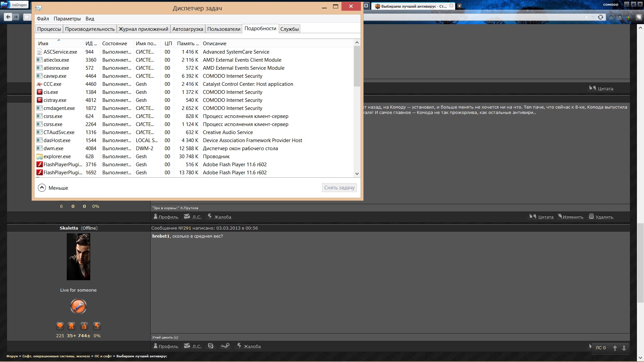Click the link icon next to Skype under Skaletta's post
The width and height of the screenshot is (644, 362).
(225, 346)
